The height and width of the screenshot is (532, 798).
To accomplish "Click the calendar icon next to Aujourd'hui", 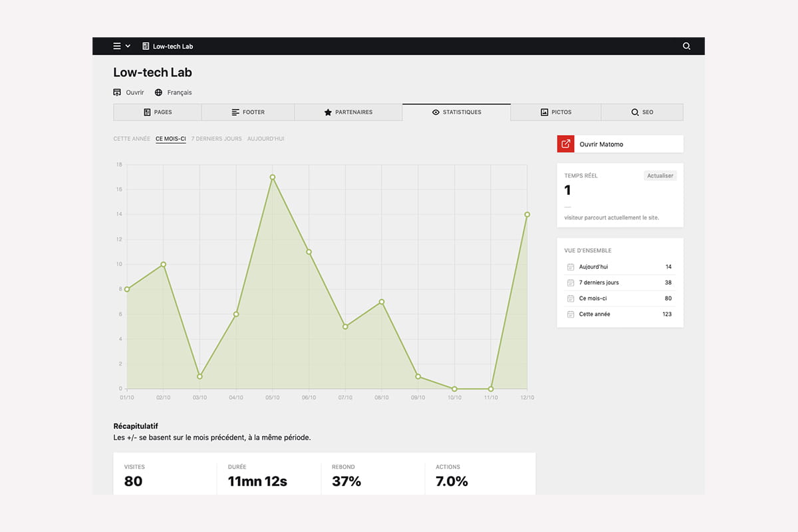I will (570, 267).
